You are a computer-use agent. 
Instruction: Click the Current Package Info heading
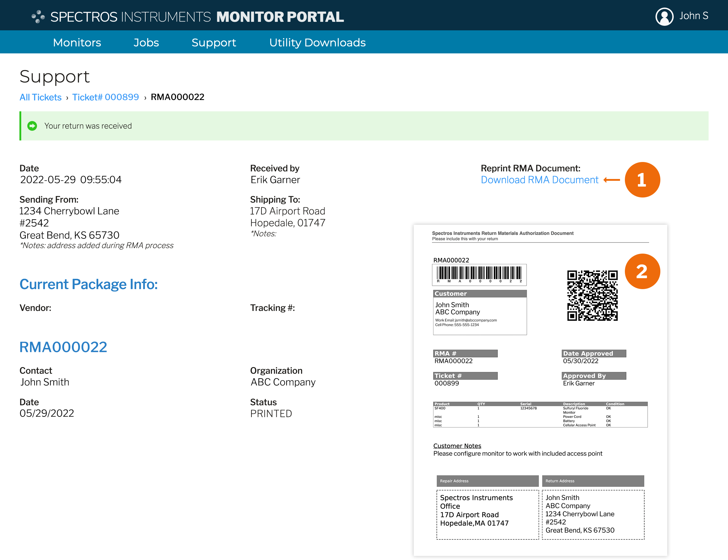tap(89, 284)
